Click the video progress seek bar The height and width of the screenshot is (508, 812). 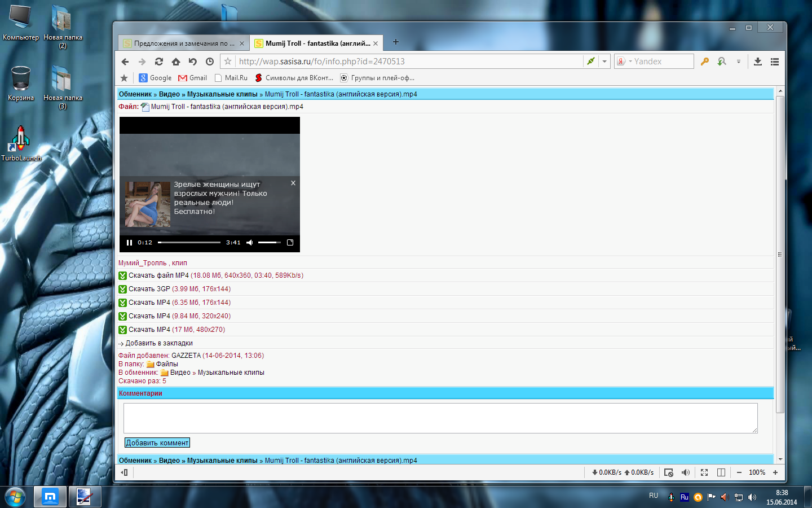[x=189, y=243]
